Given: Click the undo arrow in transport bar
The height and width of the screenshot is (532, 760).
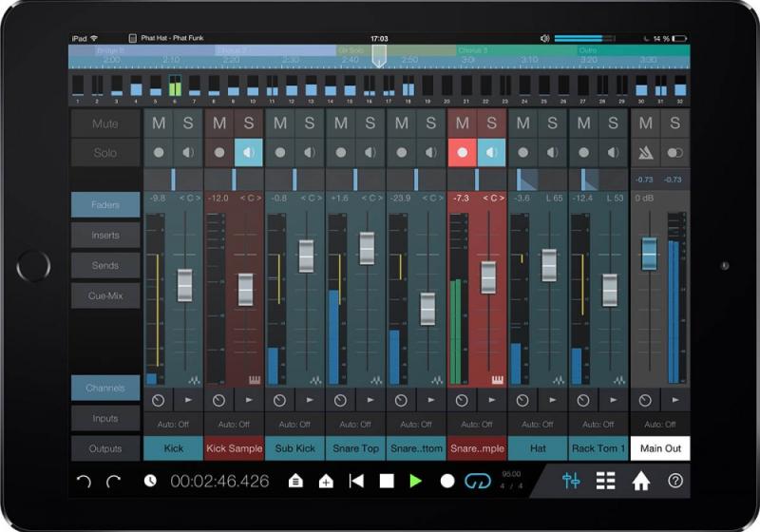Looking at the screenshot, I should coord(84,482).
